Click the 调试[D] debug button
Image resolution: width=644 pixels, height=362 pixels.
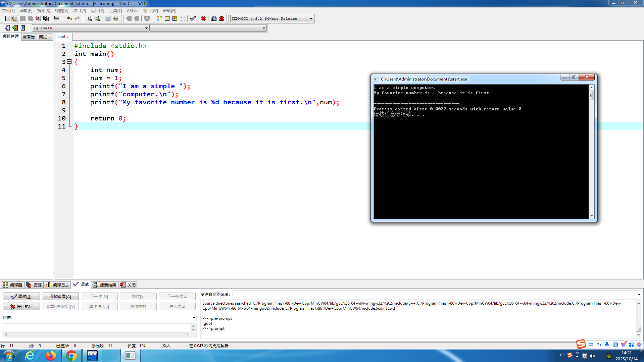point(21,297)
